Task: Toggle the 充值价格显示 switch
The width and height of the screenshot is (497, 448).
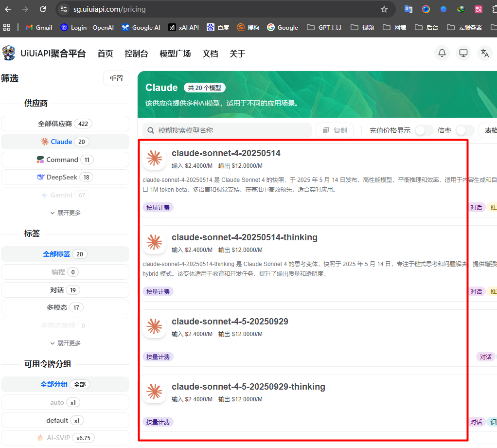Action: click(423, 130)
